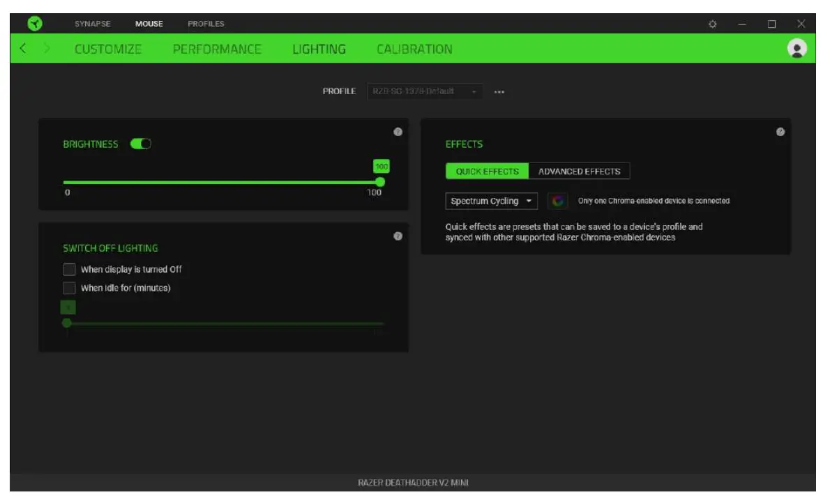823x504 pixels.
Task: Click the Brightness label
Action: pos(90,144)
